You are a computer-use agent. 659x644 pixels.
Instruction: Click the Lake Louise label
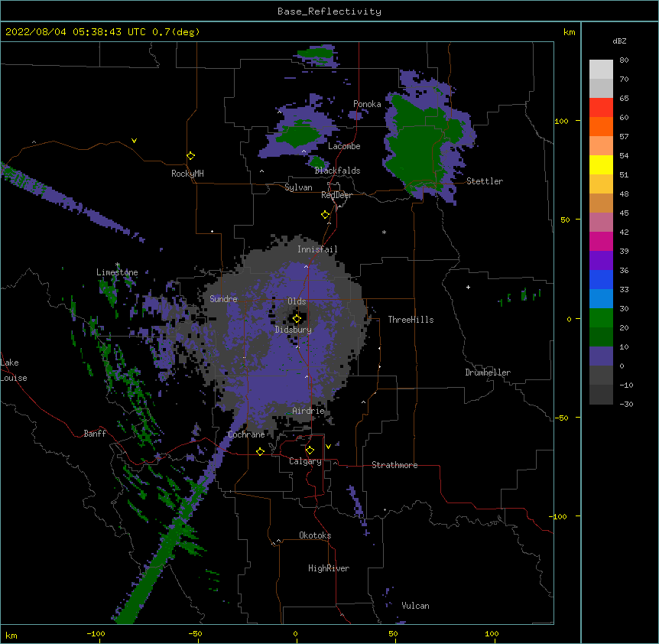click(x=14, y=370)
